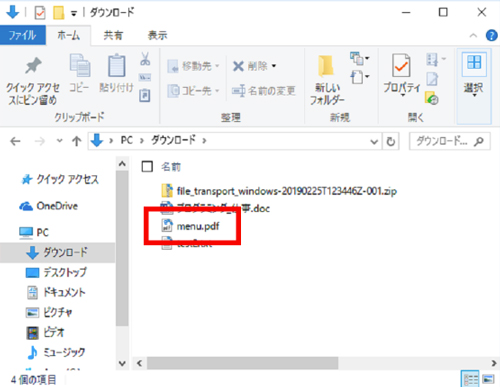Click ダウンロード in the address bar path
The image size is (500, 387).
[173, 140]
